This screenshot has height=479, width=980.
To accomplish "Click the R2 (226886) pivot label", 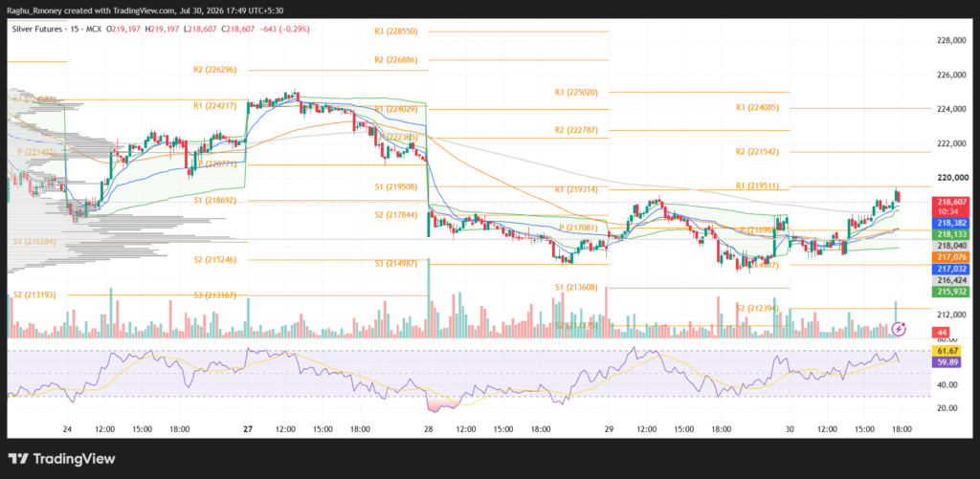I will [x=395, y=60].
